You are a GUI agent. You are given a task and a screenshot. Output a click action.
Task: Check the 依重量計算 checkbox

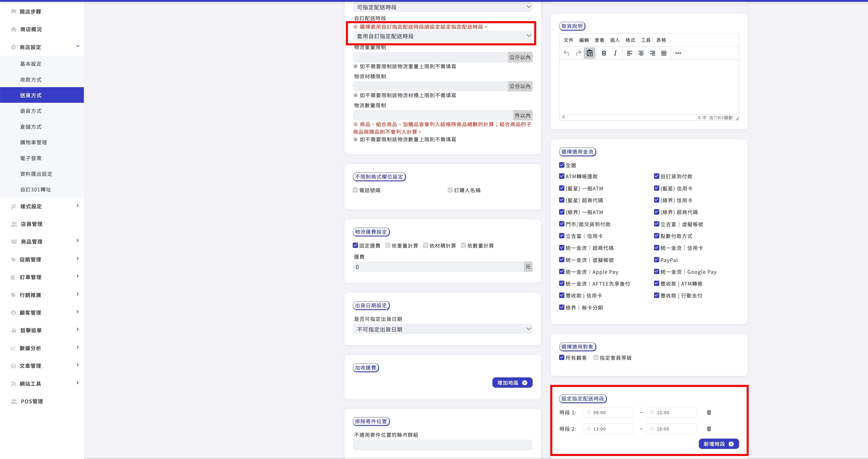click(388, 245)
